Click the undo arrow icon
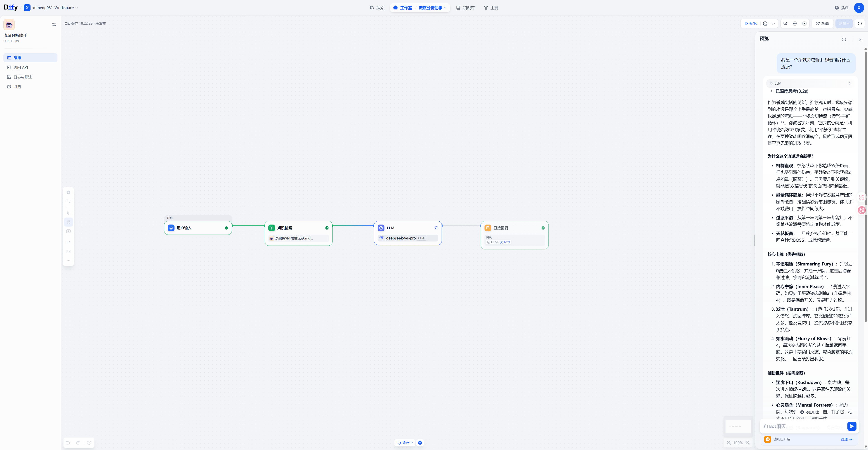The height and width of the screenshot is (450, 868). tap(68, 443)
